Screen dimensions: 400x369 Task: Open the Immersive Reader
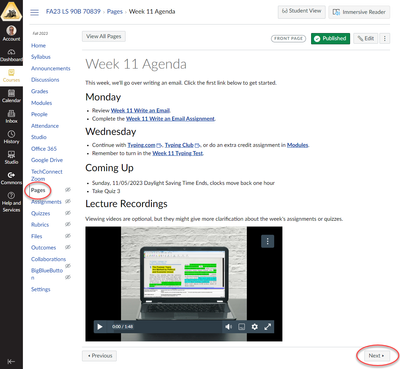[x=359, y=12]
